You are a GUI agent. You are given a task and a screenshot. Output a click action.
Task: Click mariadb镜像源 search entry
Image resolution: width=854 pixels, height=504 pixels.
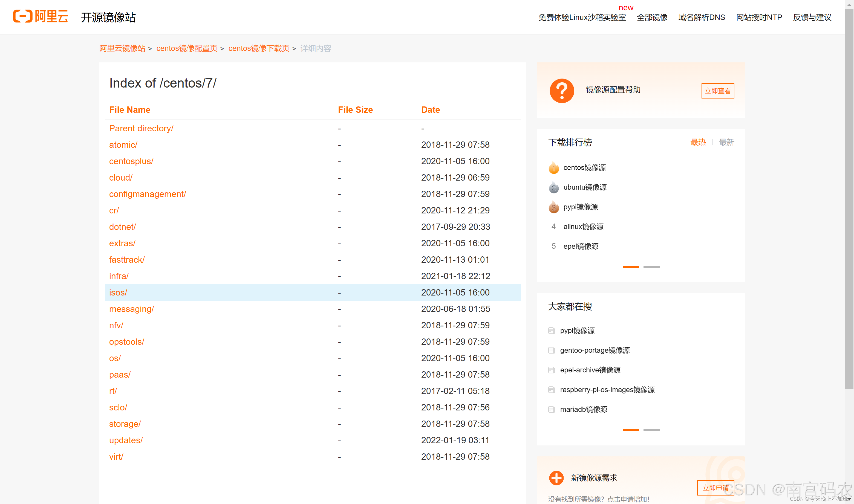pos(583,409)
